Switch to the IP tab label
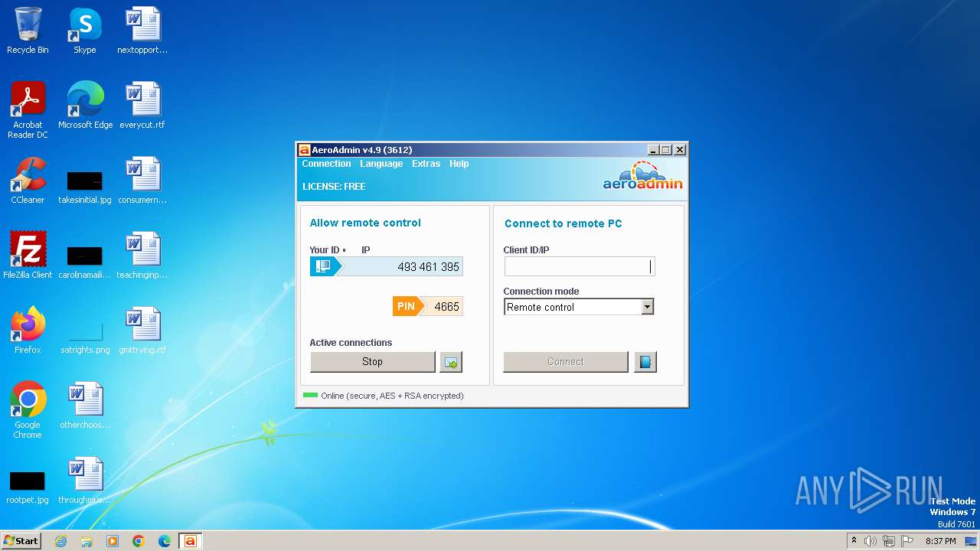The height and width of the screenshot is (551, 980). tap(365, 250)
